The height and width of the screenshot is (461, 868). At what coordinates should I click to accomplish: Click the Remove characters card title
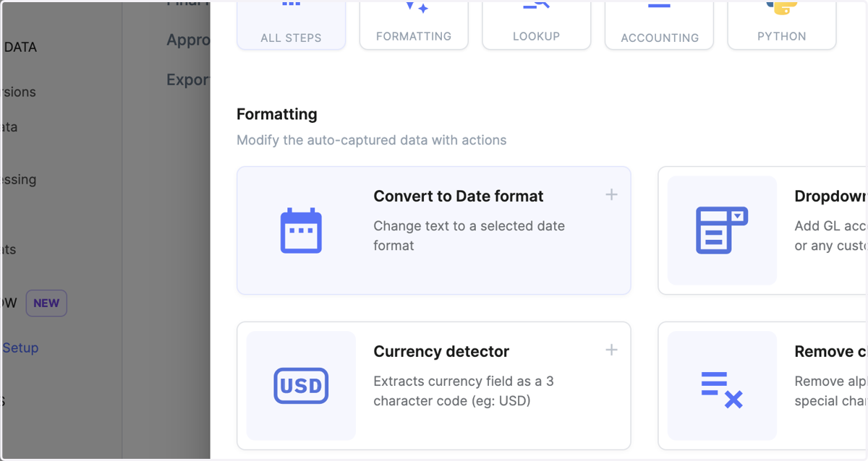830,351
